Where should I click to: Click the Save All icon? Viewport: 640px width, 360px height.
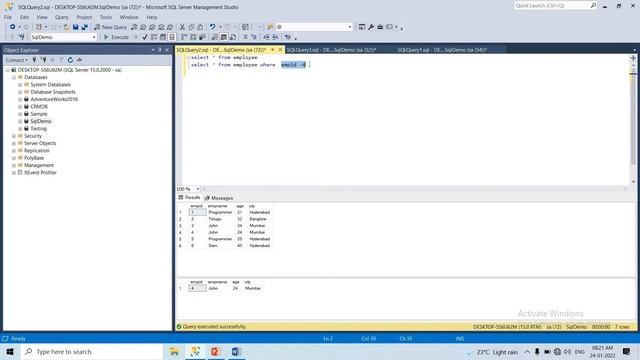(84, 27)
